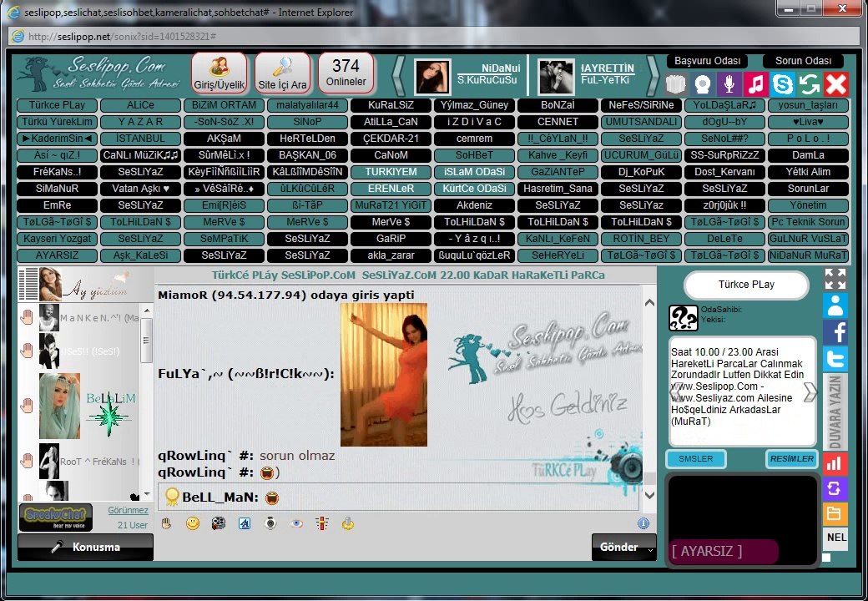868x601 pixels.
Task: Click the fullscreen expand arrows icon
Action: [835, 279]
